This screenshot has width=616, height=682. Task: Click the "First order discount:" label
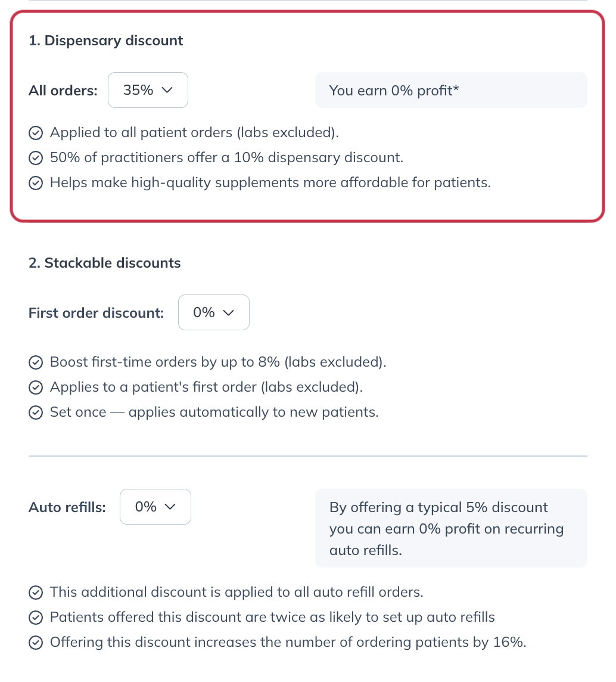[97, 313]
